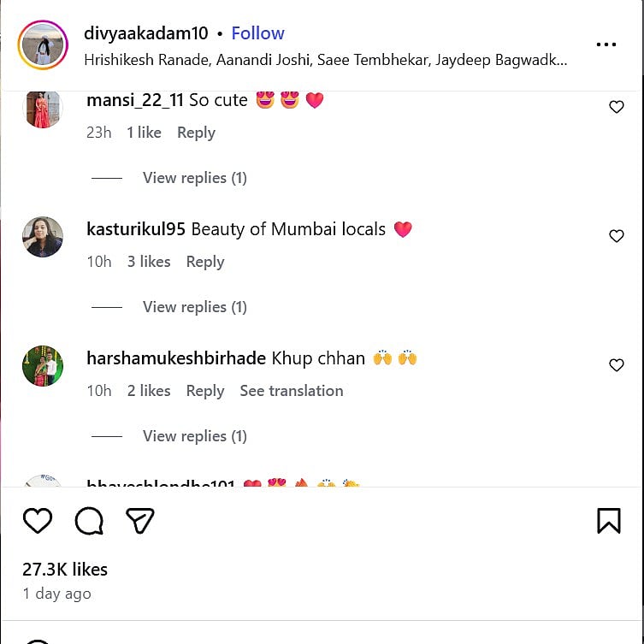The height and width of the screenshot is (644, 644).
Task: Share the post via paper plane icon
Action: (x=140, y=520)
